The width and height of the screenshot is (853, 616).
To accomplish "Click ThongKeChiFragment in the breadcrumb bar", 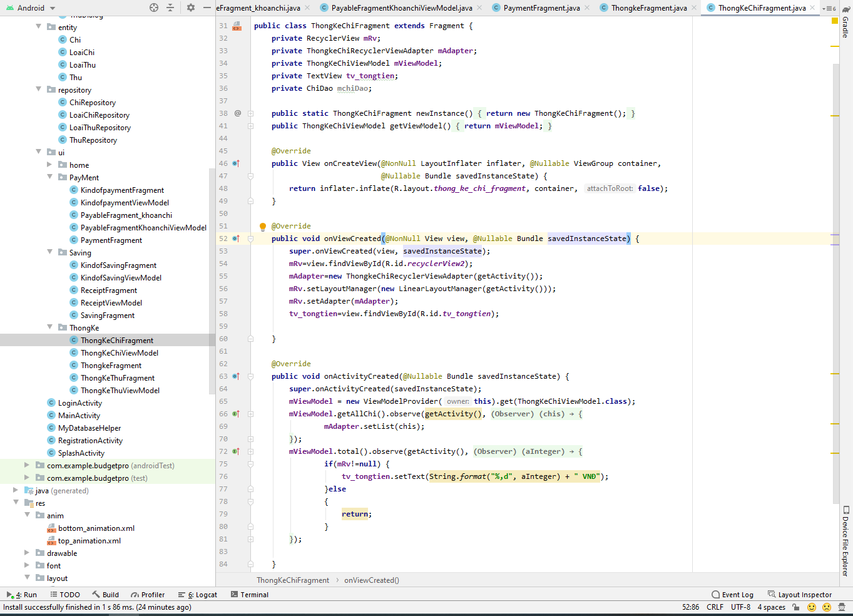I will pyautogui.click(x=293, y=580).
